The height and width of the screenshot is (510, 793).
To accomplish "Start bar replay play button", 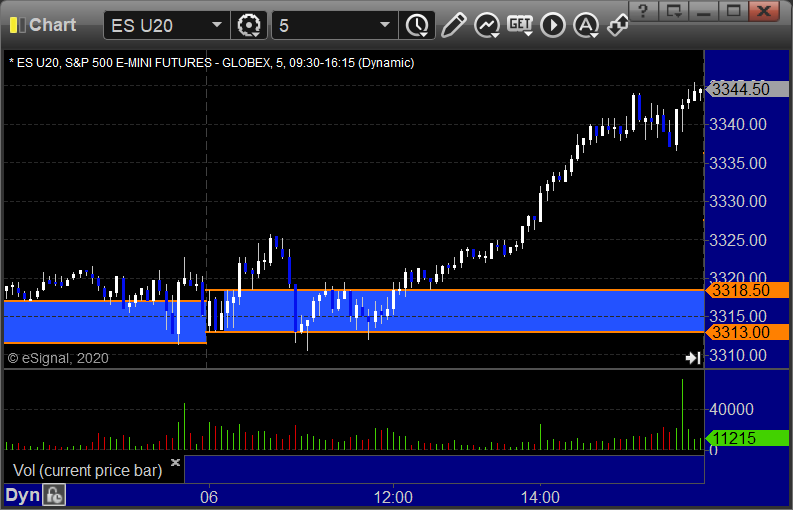I will pyautogui.click(x=553, y=25).
